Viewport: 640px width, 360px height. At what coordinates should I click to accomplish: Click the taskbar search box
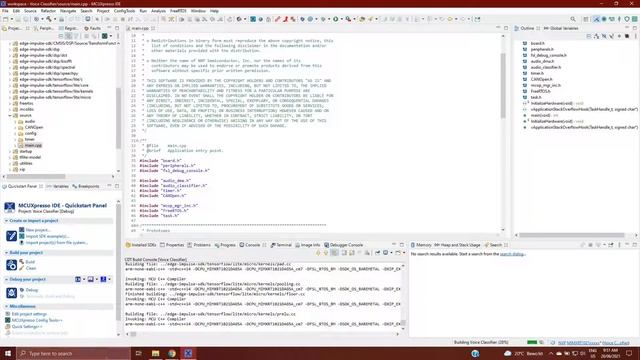[73, 353]
